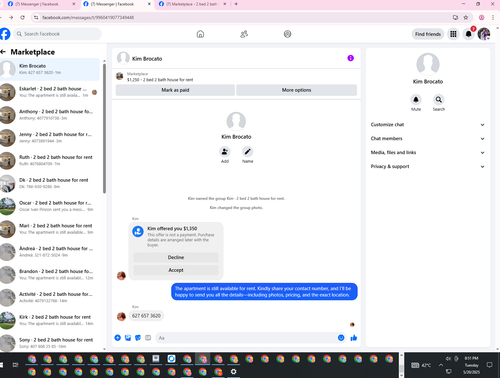Edit the chat name pencil icon
The image size is (500, 378).
(247, 152)
